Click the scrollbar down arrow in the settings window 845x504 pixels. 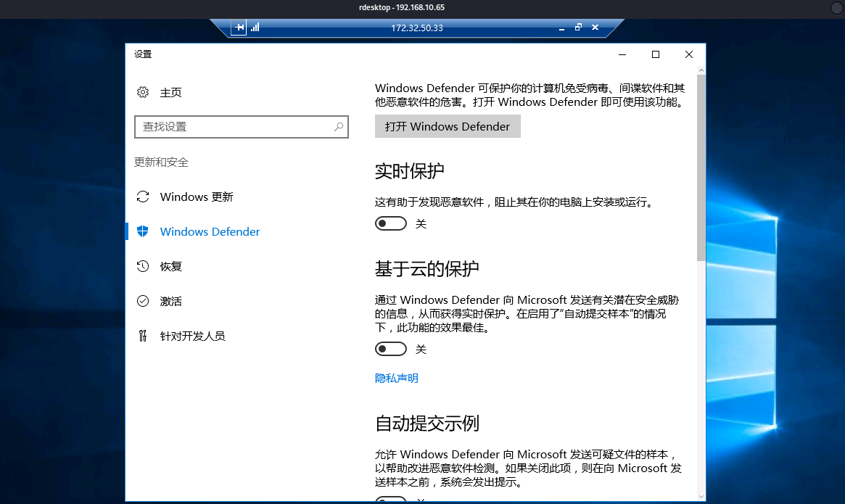click(x=701, y=495)
